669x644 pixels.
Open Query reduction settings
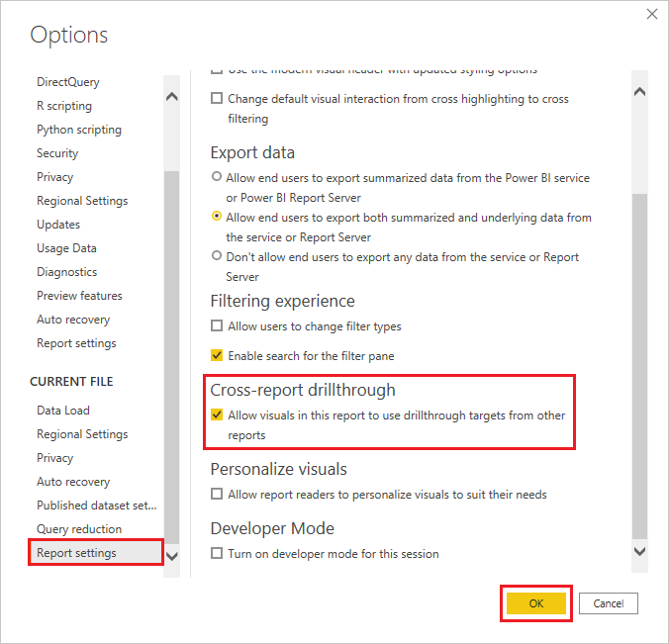(x=79, y=529)
